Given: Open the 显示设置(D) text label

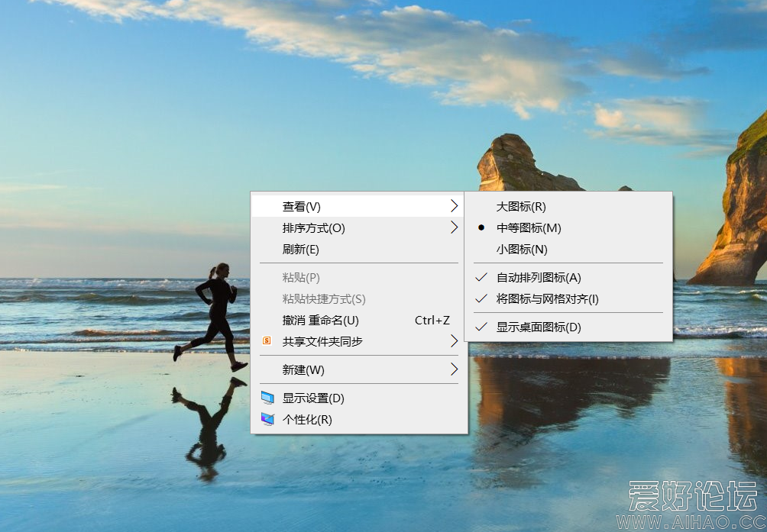Looking at the screenshot, I should point(313,398).
